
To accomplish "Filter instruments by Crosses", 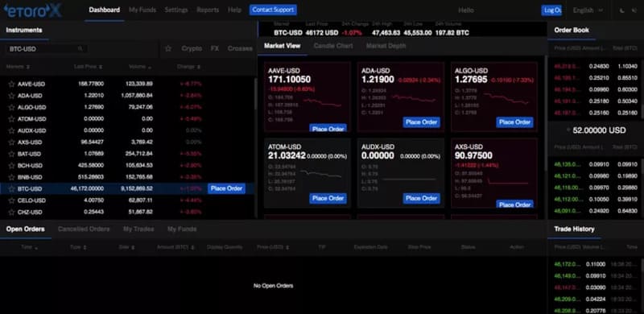I will click(x=240, y=48).
